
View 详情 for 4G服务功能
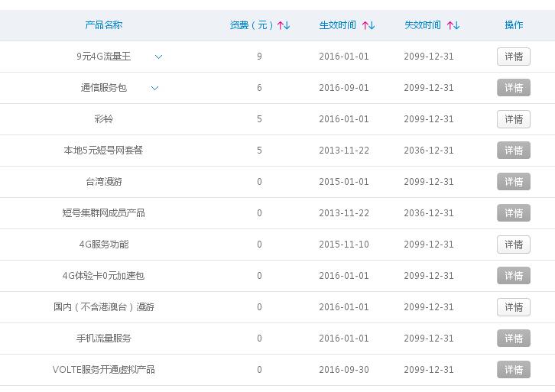point(513,245)
